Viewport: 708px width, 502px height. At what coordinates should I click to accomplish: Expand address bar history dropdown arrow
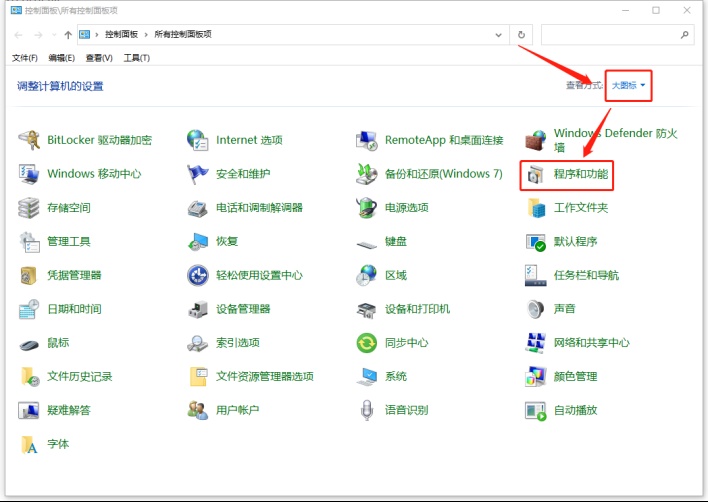[498, 35]
